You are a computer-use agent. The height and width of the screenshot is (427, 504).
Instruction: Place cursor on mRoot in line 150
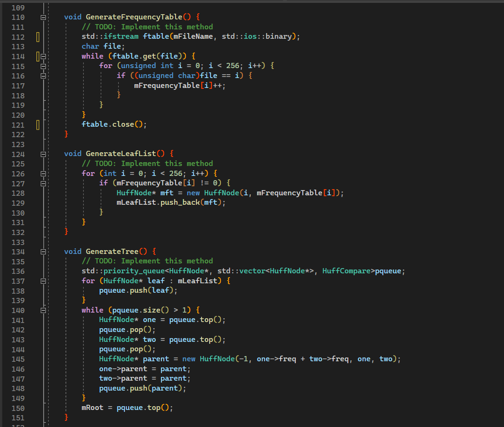[x=92, y=408]
